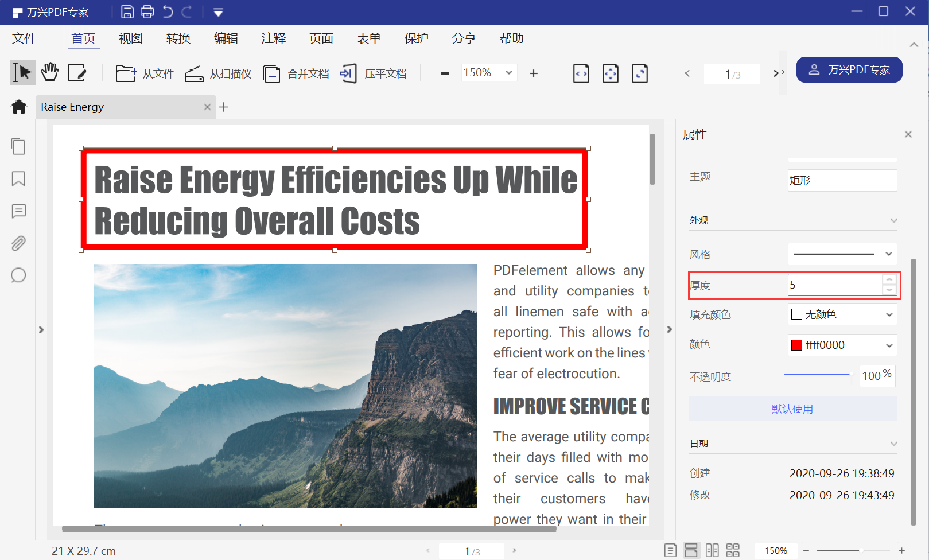
Task: Switch to two-page view in status bar
Action: coord(712,550)
